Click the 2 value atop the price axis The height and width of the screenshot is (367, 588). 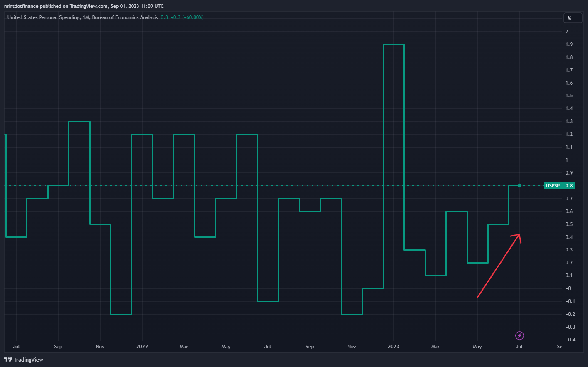pos(567,32)
